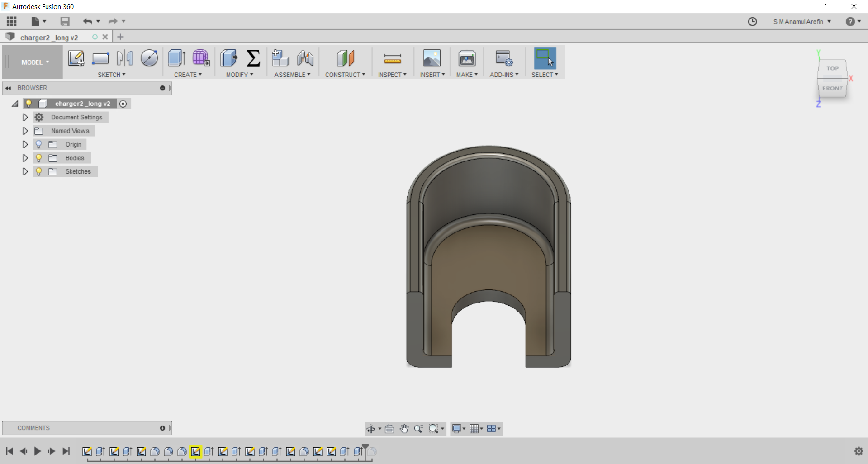Expand the Bodies tree node
Viewport: 868px width, 464px height.
[x=25, y=158]
